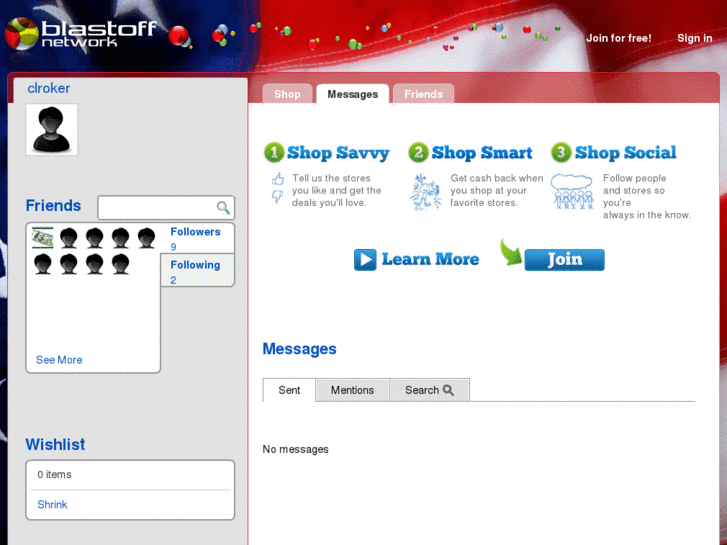The height and width of the screenshot is (545, 727).
Task: Click the Shop Smart heading
Action: (x=482, y=153)
